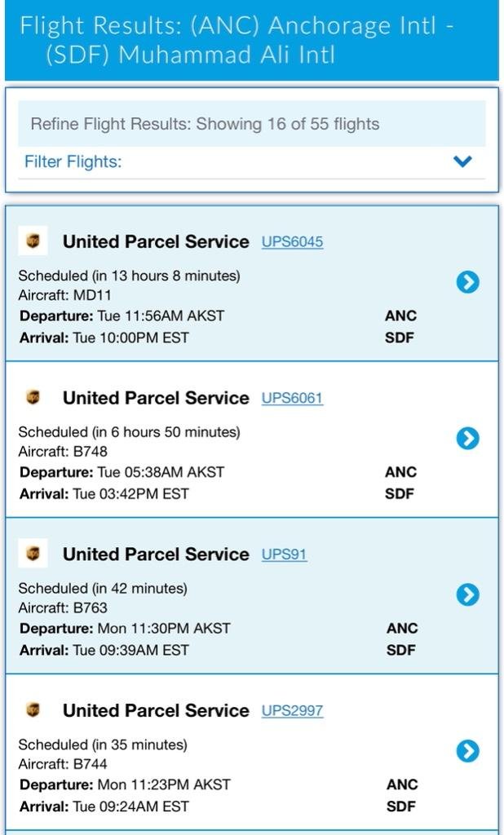The image size is (504, 835).
Task: Click the Refine Flight Results summary bar
Action: (251, 124)
